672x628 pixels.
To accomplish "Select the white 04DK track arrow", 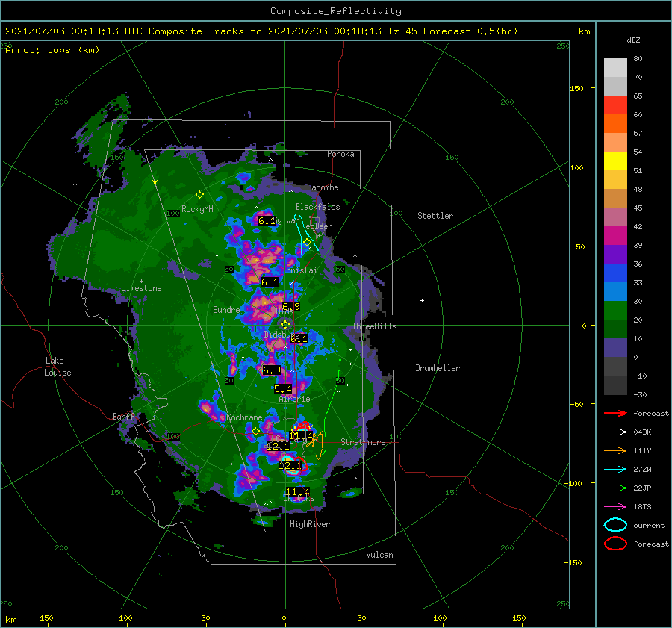I will [x=615, y=432].
